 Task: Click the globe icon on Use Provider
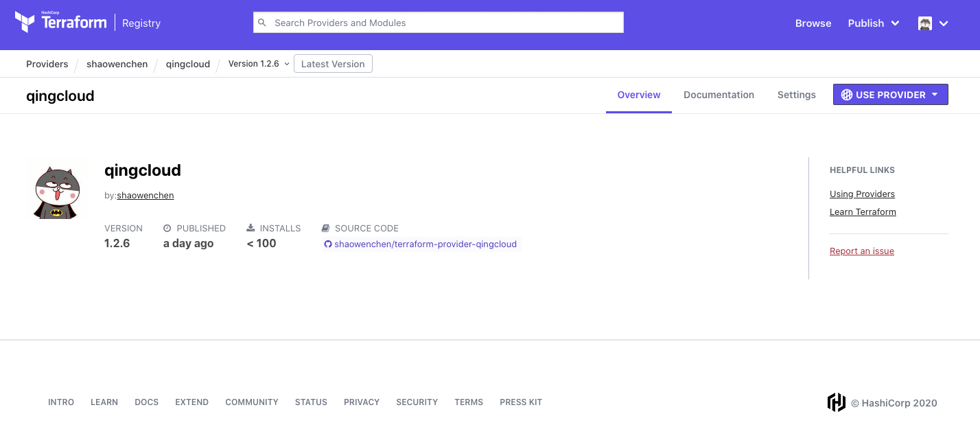pos(847,95)
